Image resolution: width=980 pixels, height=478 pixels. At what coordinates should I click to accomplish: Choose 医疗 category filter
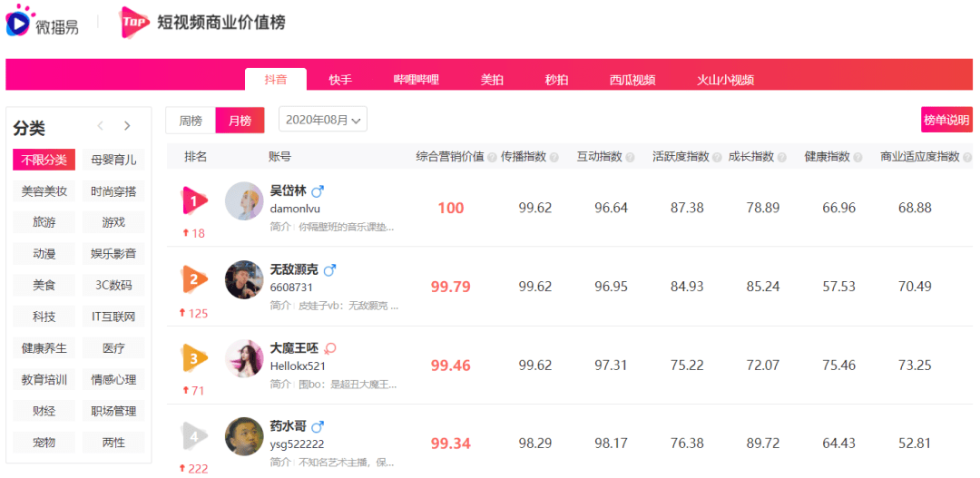coord(113,348)
